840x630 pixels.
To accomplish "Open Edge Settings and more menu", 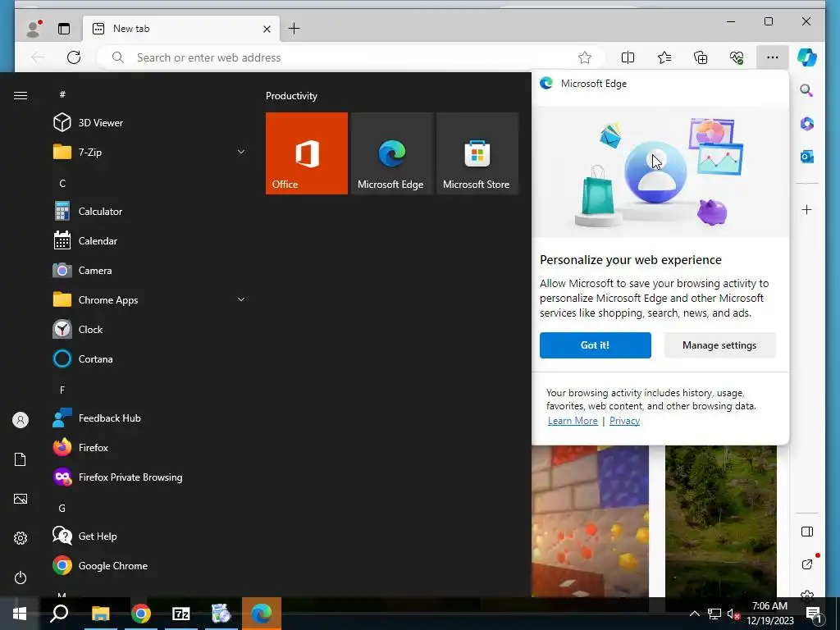I will tap(773, 57).
